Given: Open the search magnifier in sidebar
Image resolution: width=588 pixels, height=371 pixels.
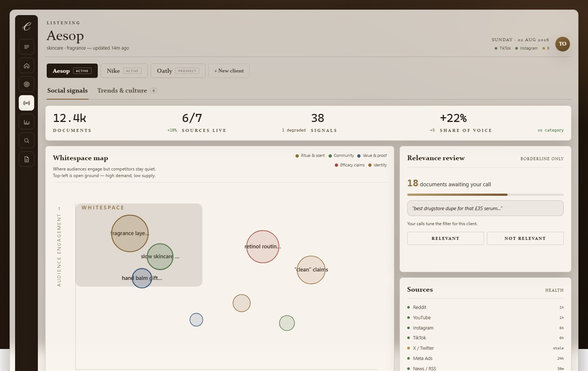Looking at the screenshot, I should (x=27, y=140).
